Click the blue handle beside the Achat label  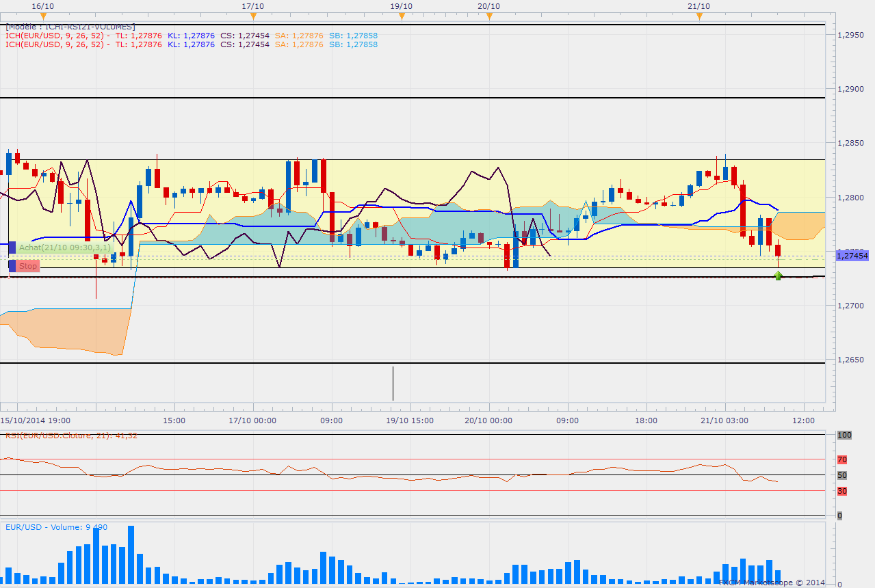(12, 248)
